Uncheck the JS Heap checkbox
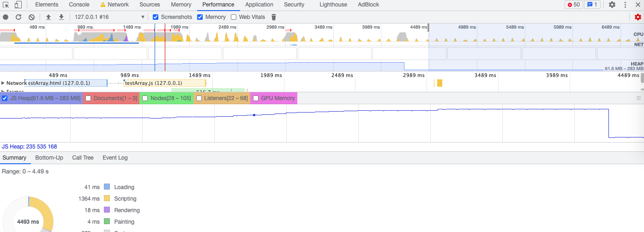 pos(5,98)
